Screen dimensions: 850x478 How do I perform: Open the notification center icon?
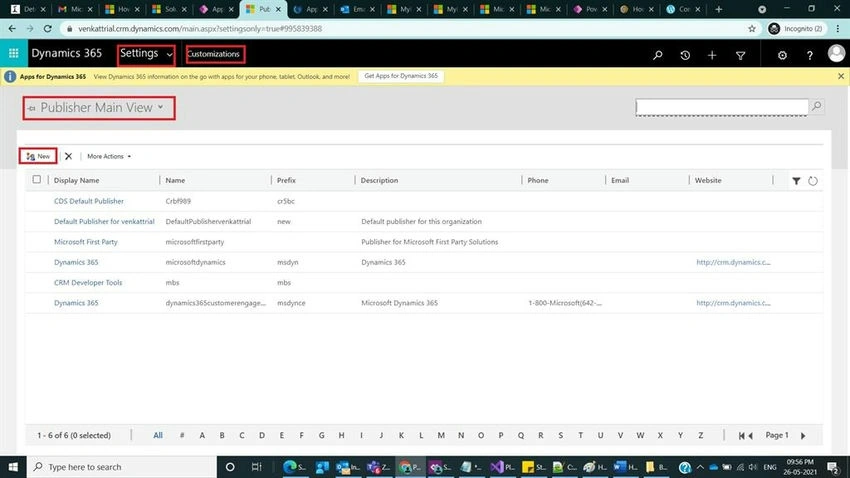[833, 467]
